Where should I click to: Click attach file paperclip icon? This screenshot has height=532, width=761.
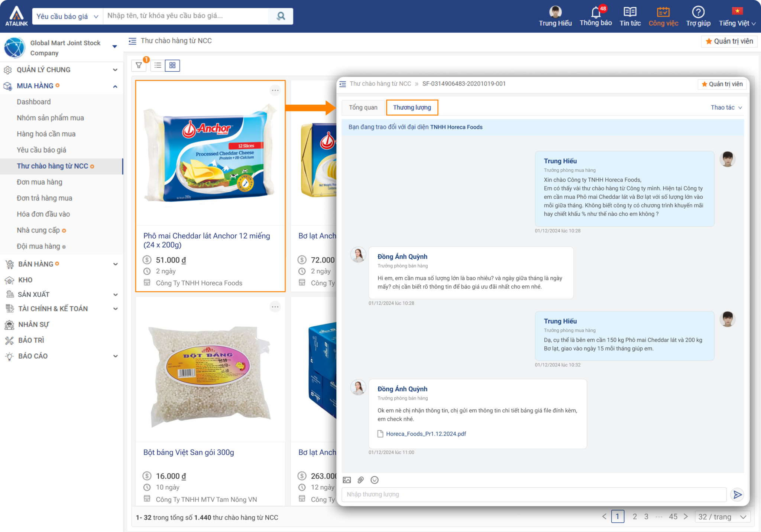360,480
